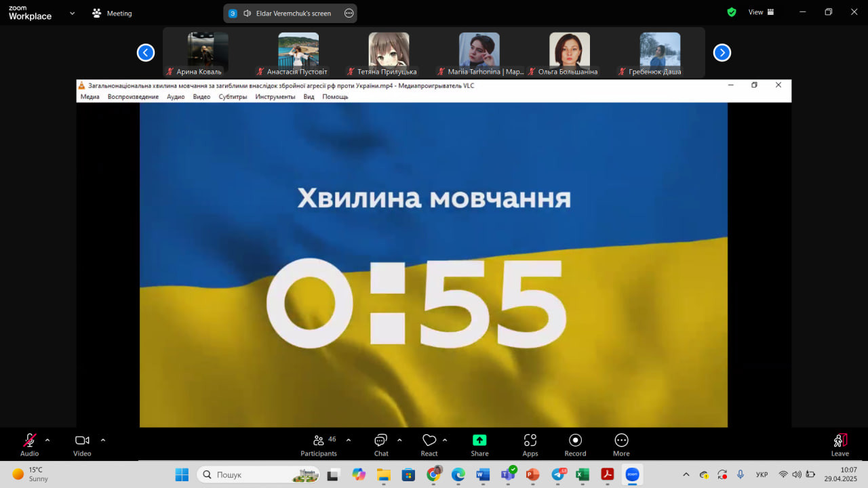The image size is (868, 488).
Task: Show next participants with right arrow
Action: [x=722, y=52]
